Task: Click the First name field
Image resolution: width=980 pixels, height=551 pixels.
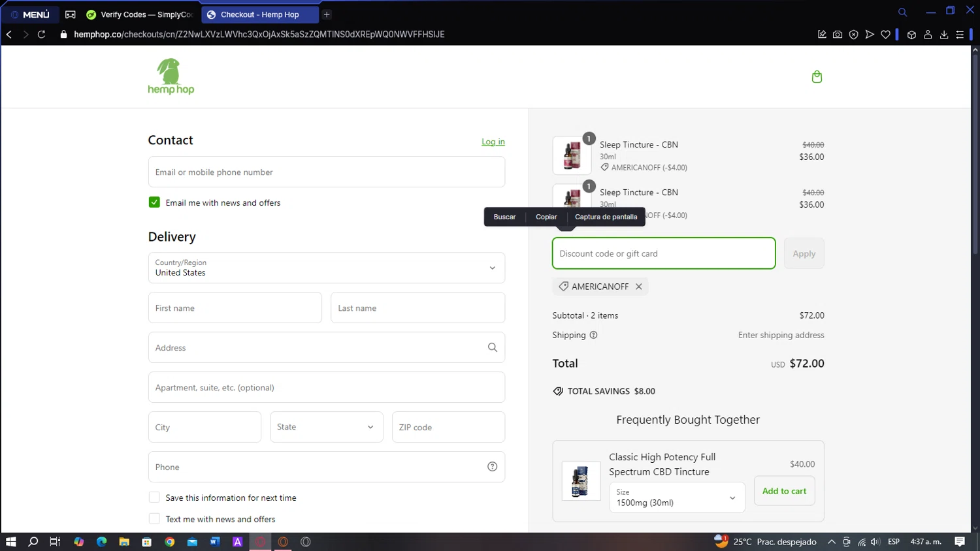Action: pyautogui.click(x=235, y=307)
